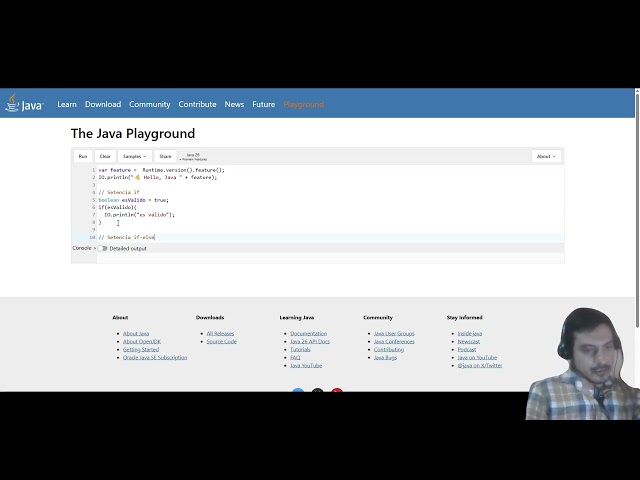Open the Learn menu item

point(67,104)
